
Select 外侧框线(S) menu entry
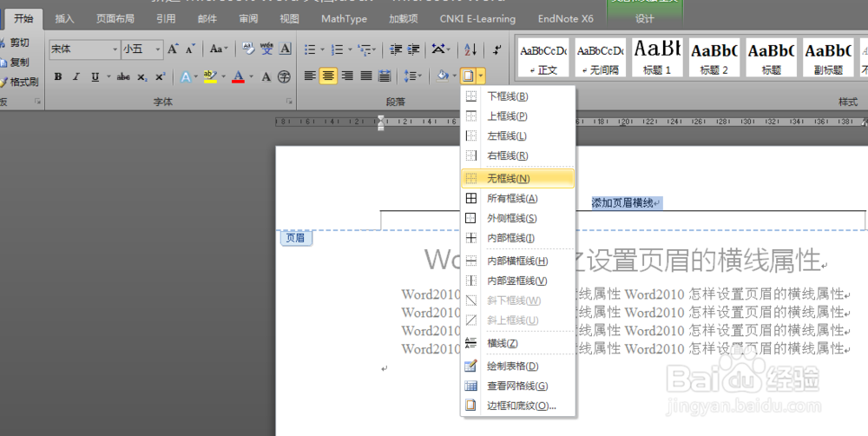517,218
